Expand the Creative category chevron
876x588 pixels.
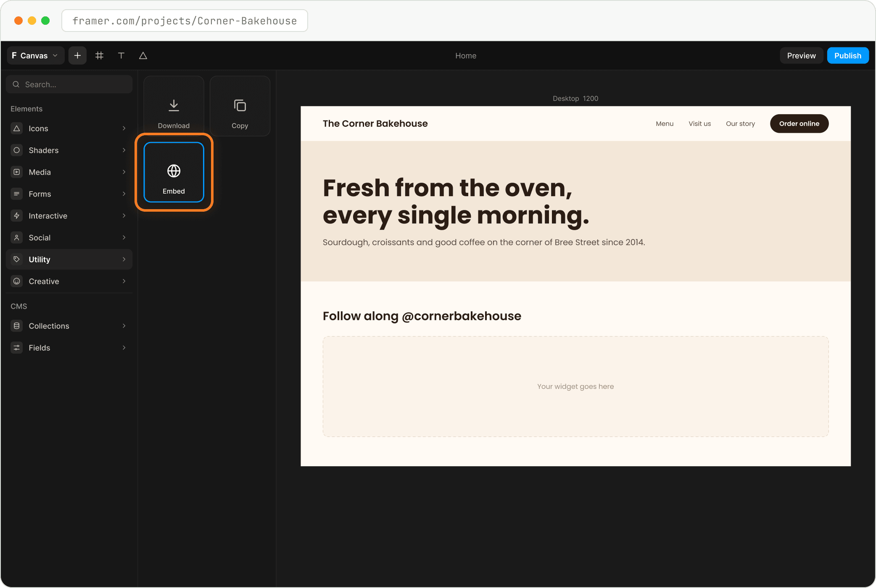pos(124,281)
